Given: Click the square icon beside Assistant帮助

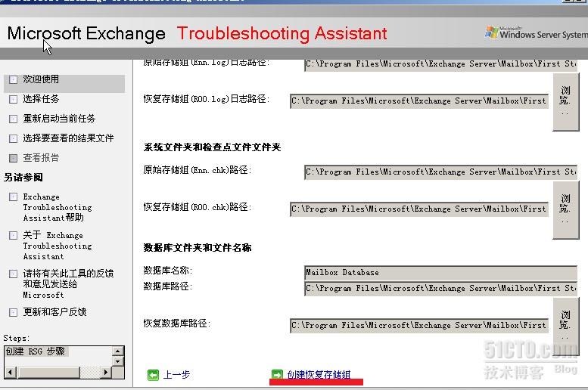Looking at the screenshot, I should 13,197.
